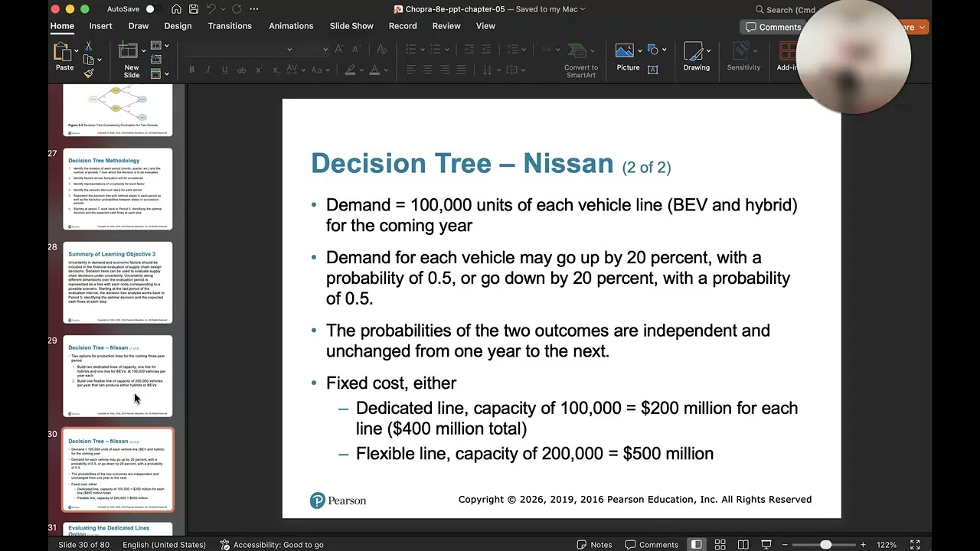This screenshot has width=980, height=551.
Task: Click Convert to SmartArt
Action: [x=581, y=60]
